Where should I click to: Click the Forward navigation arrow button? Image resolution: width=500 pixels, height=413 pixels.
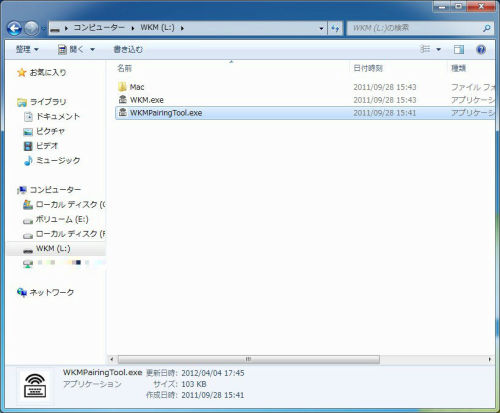coord(32,28)
